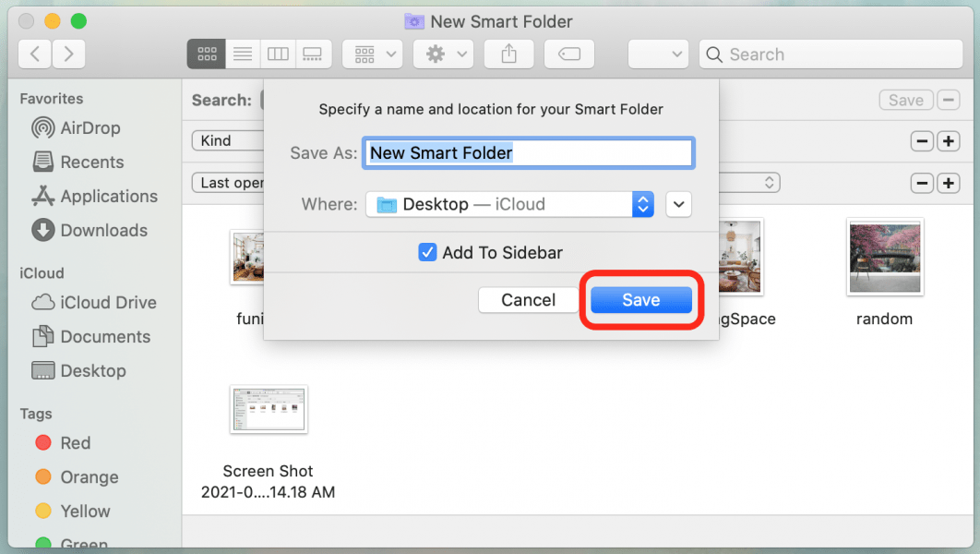The image size is (980, 554).
Task: Click the Save As name field
Action: click(x=528, y=152)
